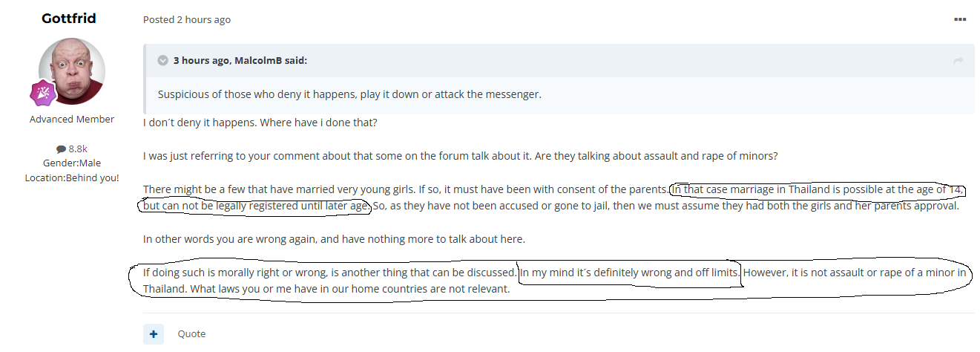Open the three-dots post options menu
Screen dimensions: 980x352
[x=960, y=19]
